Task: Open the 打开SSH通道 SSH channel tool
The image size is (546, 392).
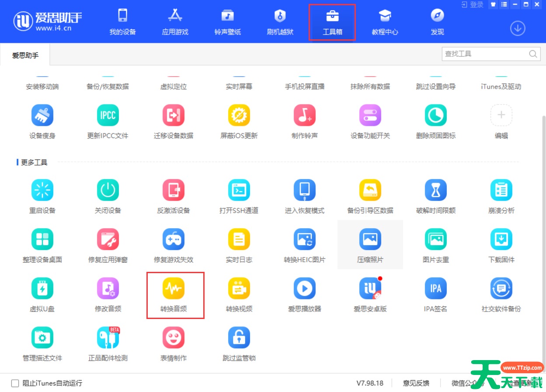Action: pyautogui.click(x=239, y=196)
